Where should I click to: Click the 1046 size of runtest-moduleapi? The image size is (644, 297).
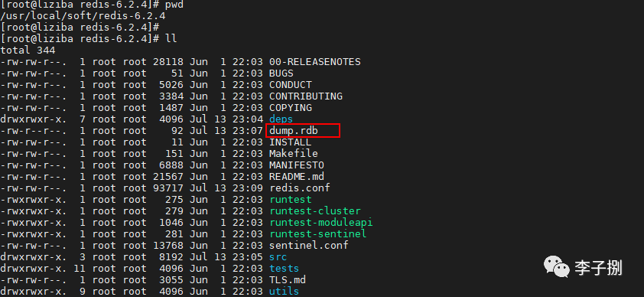click(x=171, y=223)
